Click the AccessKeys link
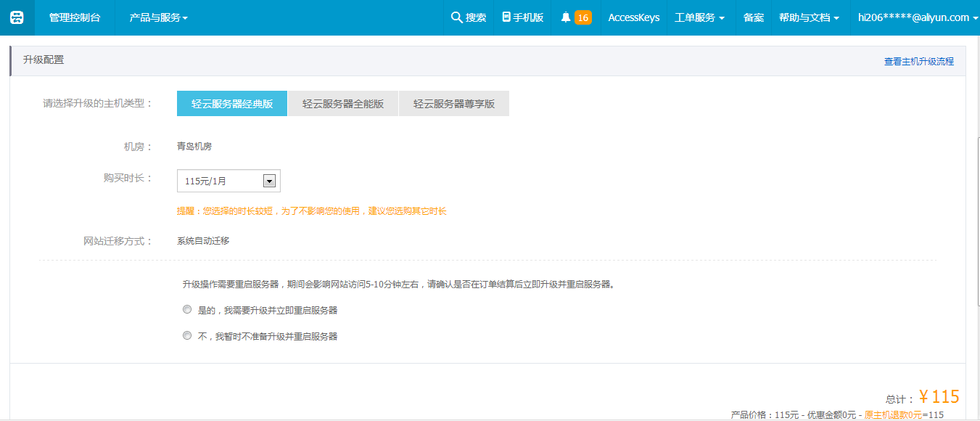This screenshot has width=980, height=421. pos(634,17)
